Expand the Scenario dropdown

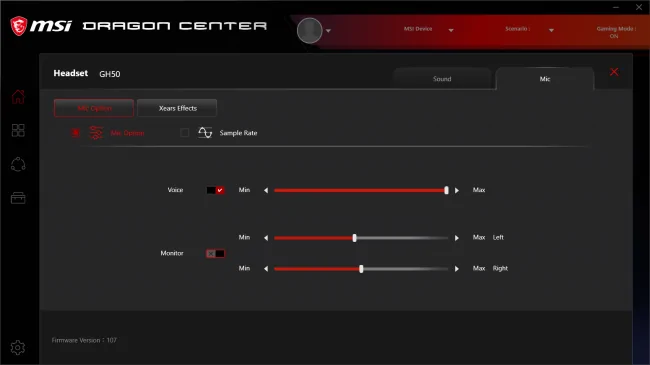(x=551, y=30)
